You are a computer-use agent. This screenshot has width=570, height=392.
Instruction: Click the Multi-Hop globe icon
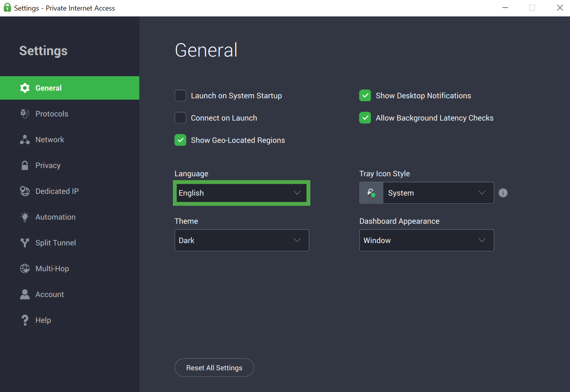tap(25, 268)
